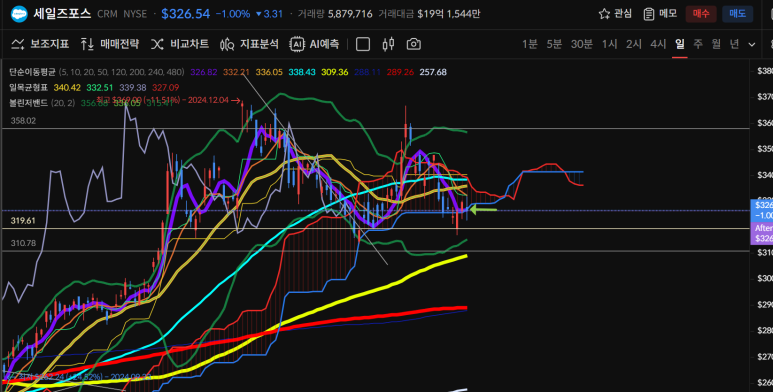Change chart type via candlestick icon
773x392 pixels.
tap(388, 44)
